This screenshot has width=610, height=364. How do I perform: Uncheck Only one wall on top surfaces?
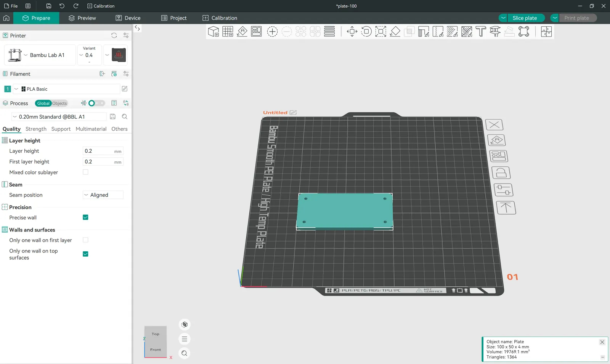(x=85, y=254)
